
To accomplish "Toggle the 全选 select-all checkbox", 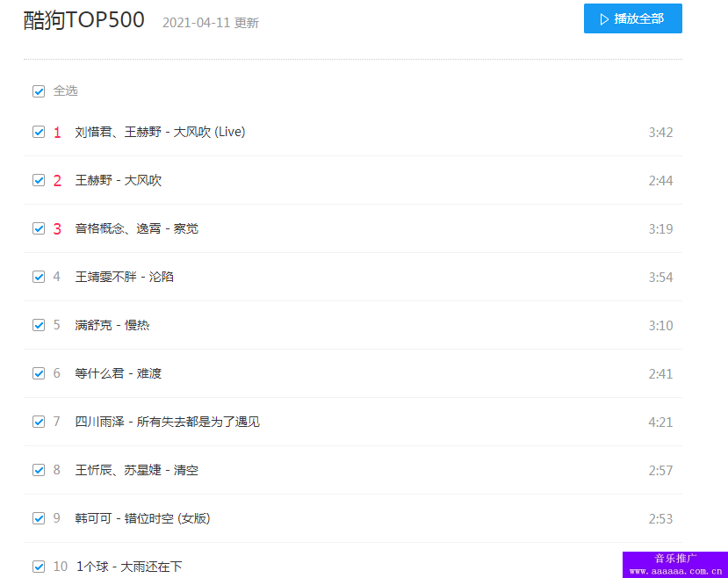I will click(x=39, y=91).
